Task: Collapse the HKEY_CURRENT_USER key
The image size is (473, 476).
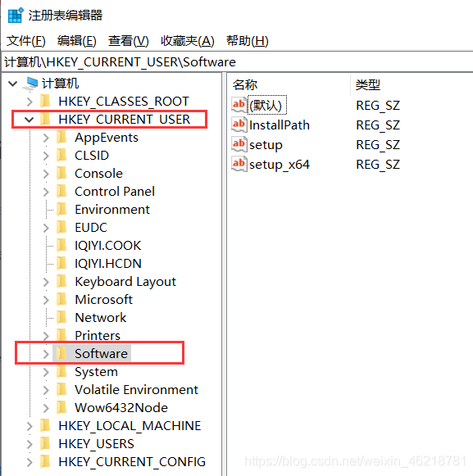Action: pos(30,120)
